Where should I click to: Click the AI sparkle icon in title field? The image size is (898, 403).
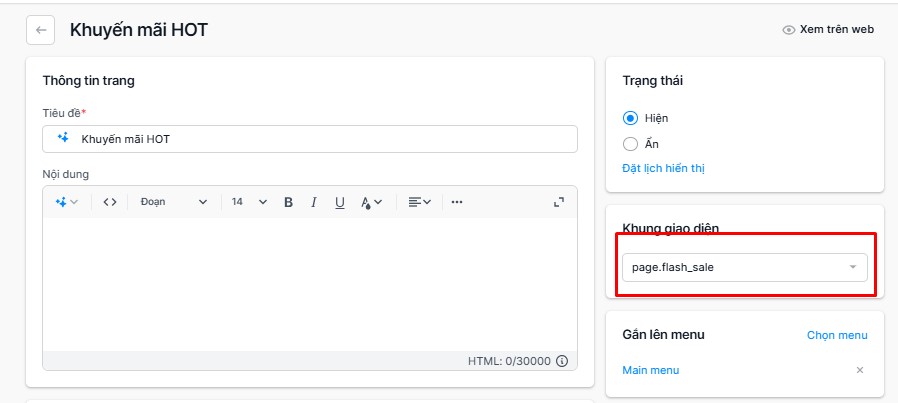point(64,138)
